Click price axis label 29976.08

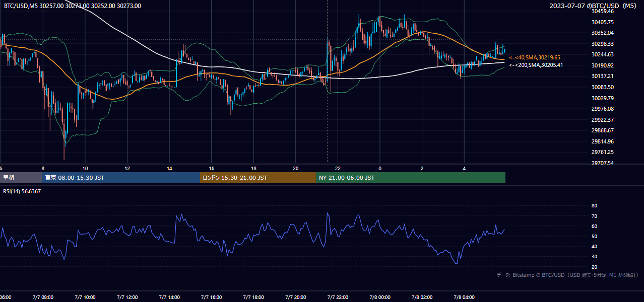point(602,109)
